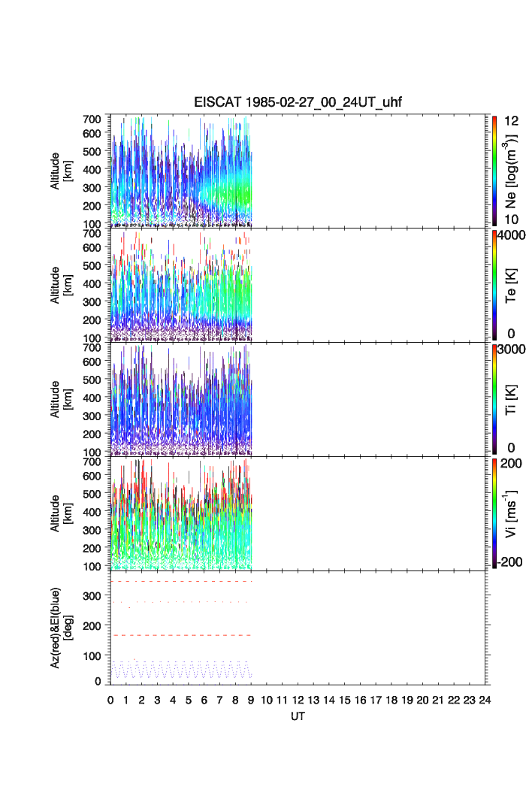Click the 12 tick on UT axis
Viewport: 532px width, 799px height.
(298, 701)
